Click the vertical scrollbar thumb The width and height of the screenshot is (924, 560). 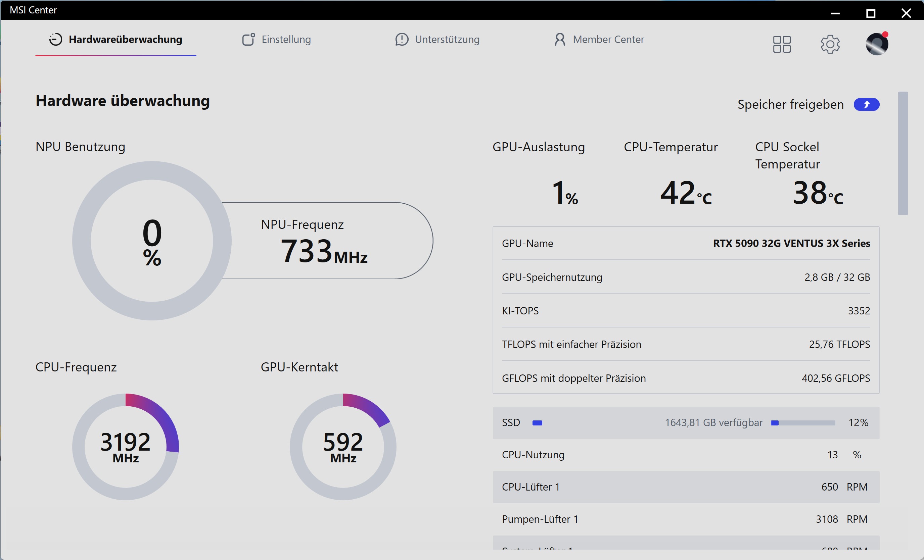pos(903,153)
